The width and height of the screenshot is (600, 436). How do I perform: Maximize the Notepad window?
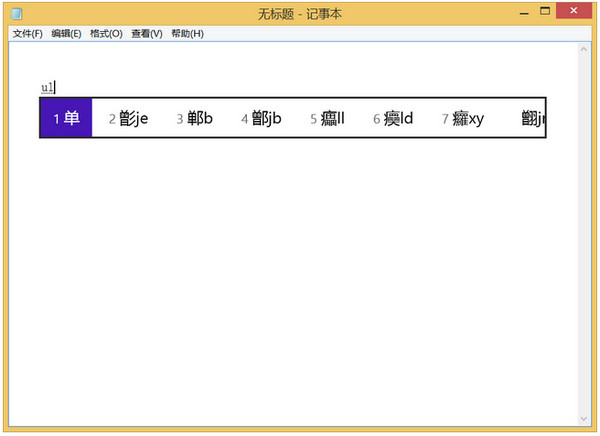point(546,12)
